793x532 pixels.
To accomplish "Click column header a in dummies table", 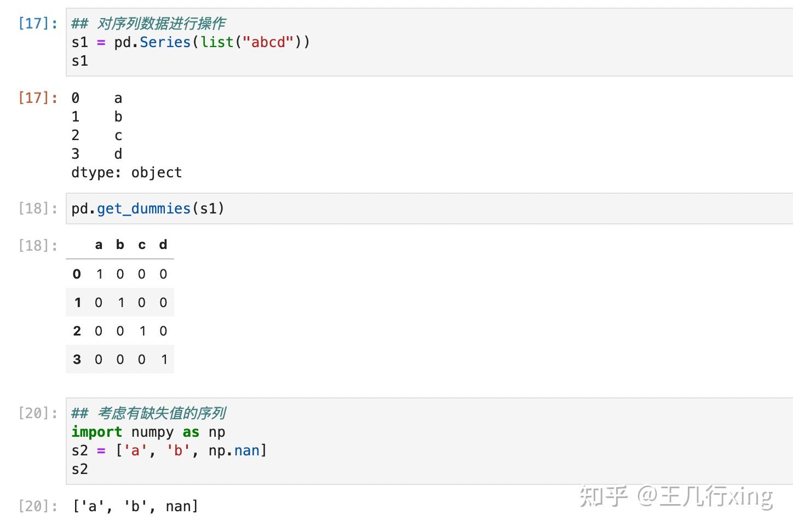I will coord(99,245).
